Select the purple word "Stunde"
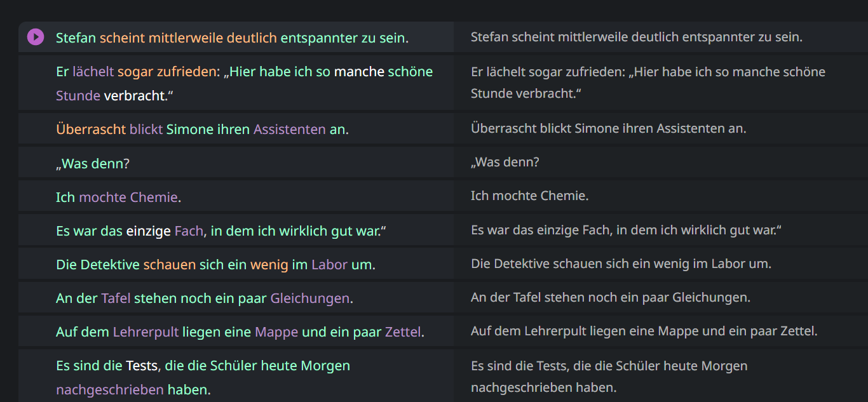This screenshot has width=868, height=402. coord(78,96)
